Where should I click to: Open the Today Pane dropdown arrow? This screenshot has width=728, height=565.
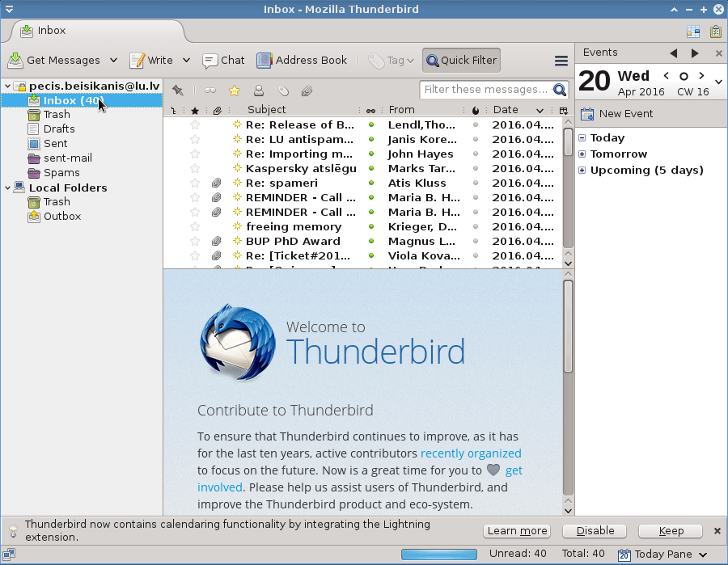click(703, 554)
